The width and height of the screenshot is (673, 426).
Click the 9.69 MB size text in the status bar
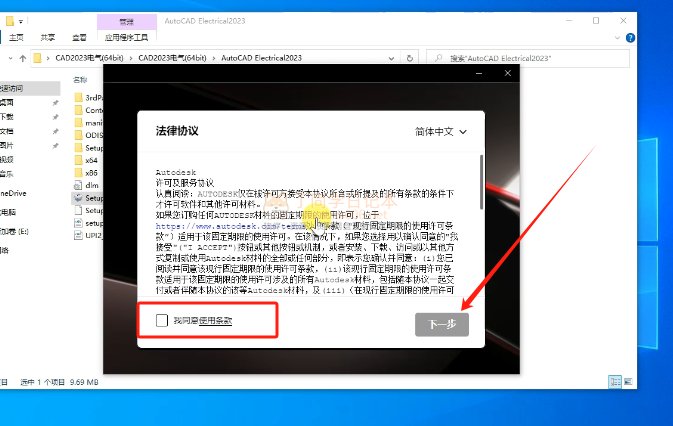[84, 382]
